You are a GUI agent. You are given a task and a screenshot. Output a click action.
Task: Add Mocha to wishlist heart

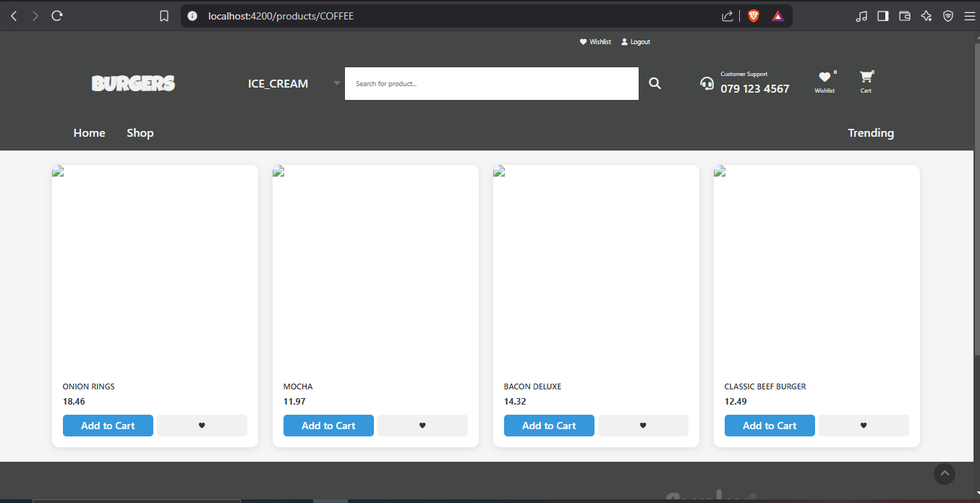click(422, 426)
